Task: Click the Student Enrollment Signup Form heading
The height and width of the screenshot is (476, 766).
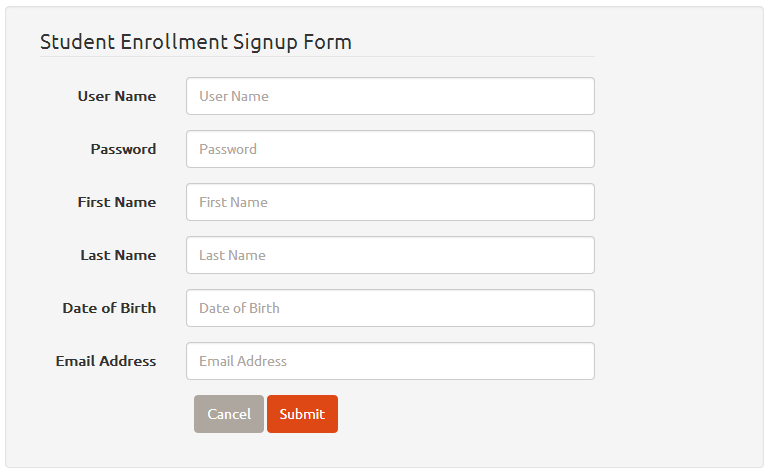Action: pos(196,42)
